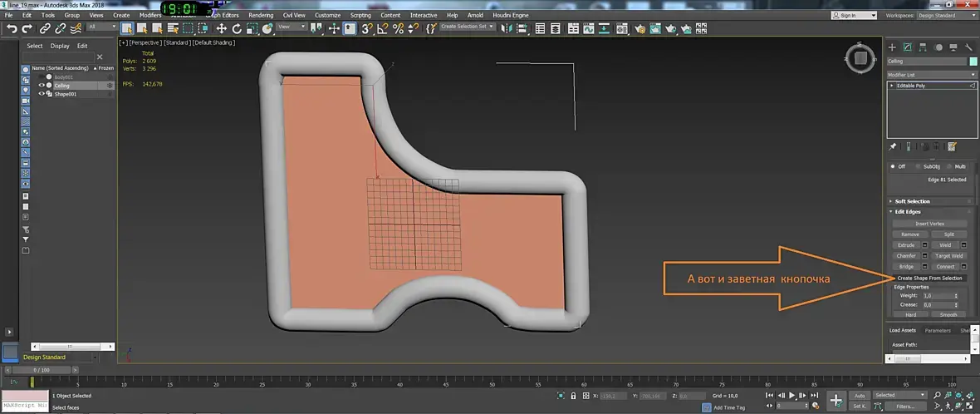Click the Undo arrow icon
This screenshot has width=980, height=414.
click(12, 28)
